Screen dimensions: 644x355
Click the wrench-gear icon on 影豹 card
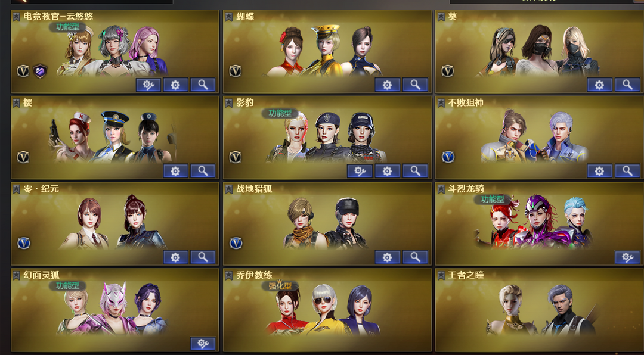(360, 171)
